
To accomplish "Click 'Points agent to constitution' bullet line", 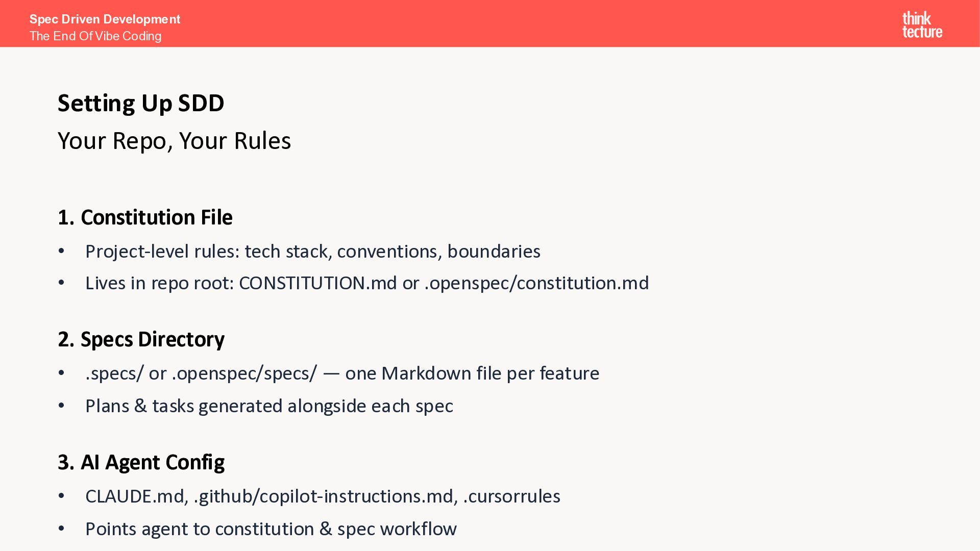I will [x=271, y=529].
